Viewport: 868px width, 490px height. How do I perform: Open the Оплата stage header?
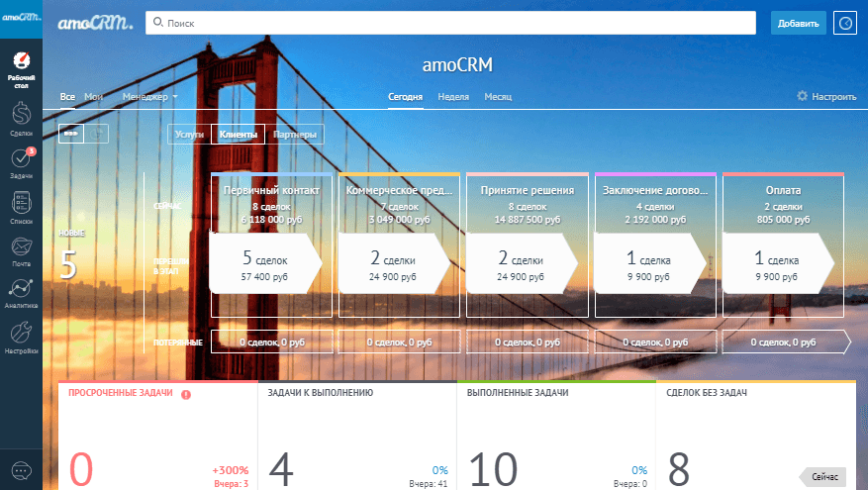click(783, 190)
